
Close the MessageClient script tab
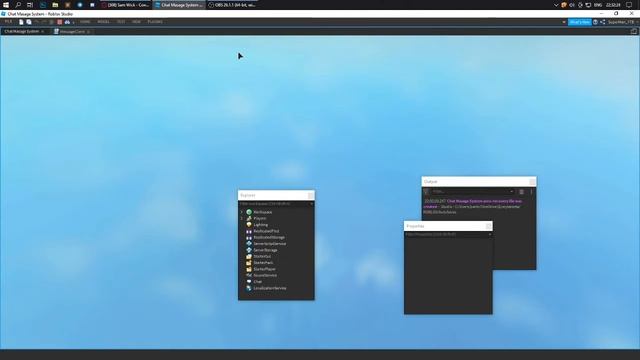pos(88,31)
